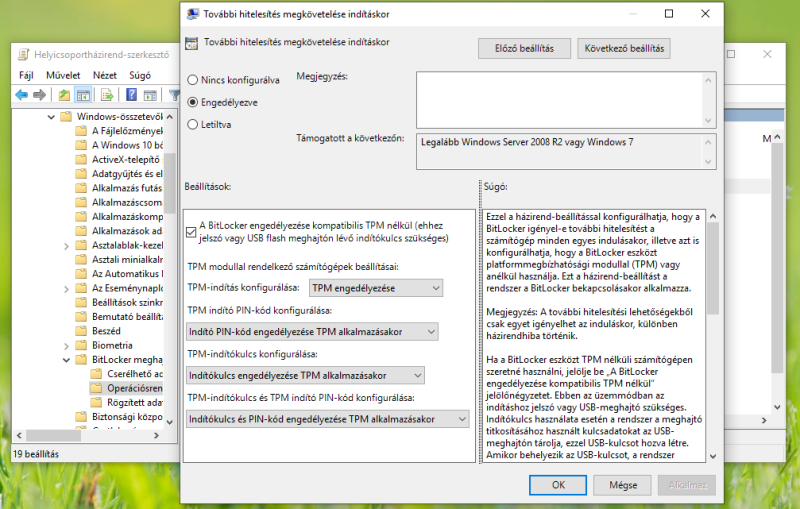Click the left arrow of the tree's horizontal scrollbar

tap(19, 436)
